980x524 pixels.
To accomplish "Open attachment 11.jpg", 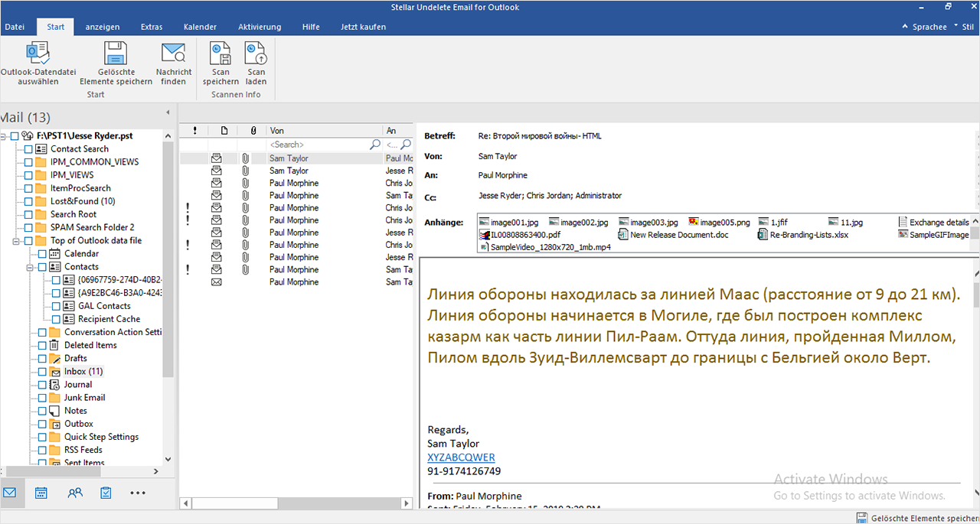I will click(845, 223).
